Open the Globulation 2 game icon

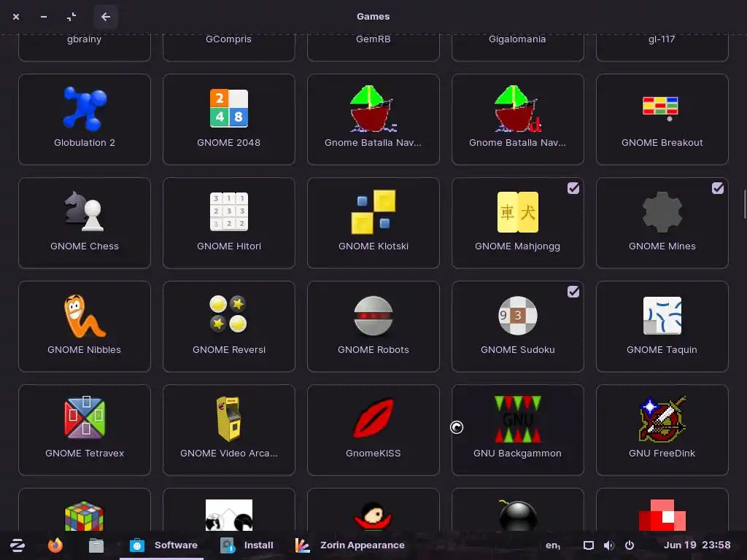(85, 109)
